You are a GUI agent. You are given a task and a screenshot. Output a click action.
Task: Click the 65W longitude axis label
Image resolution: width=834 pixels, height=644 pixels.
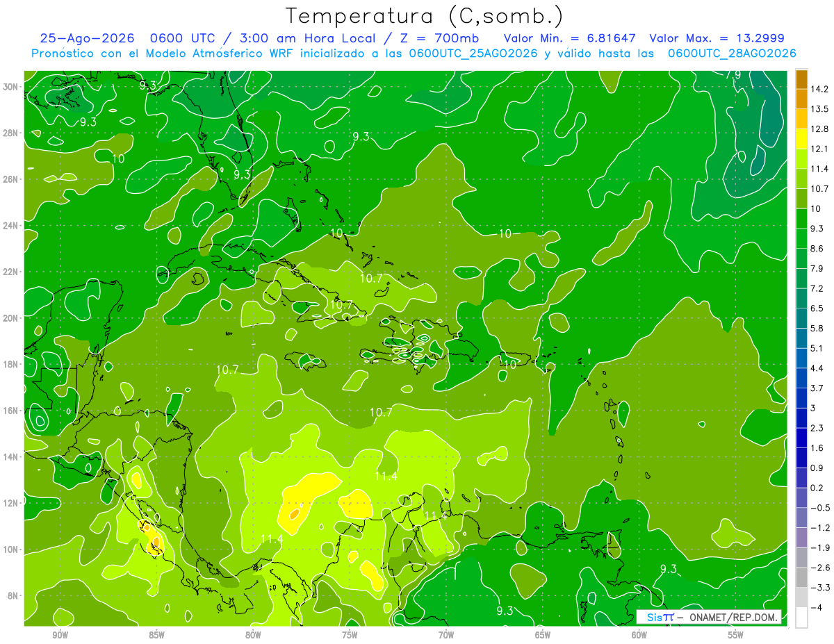[x=543, y=635]
